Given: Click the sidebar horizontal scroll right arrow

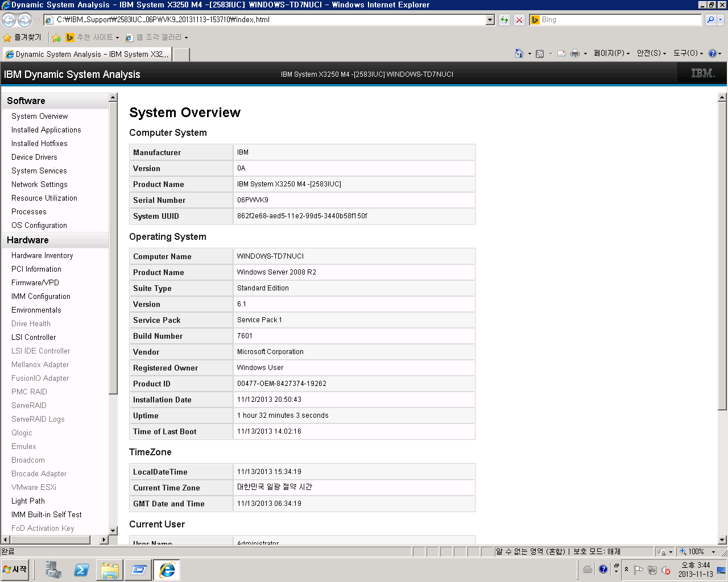Looking at the screenshot, I should (104, 539).
